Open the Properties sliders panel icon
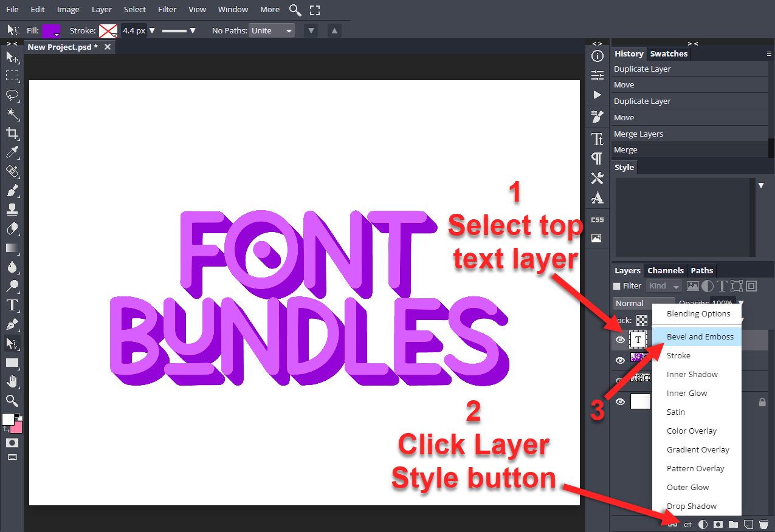775x532 pixels. tap(598, 76)
